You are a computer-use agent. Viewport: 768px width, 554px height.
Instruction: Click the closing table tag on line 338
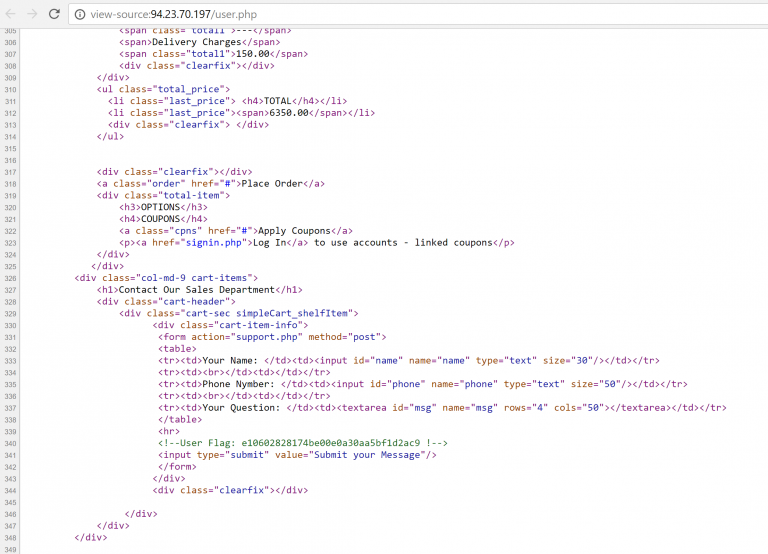(x=180, y=419)
